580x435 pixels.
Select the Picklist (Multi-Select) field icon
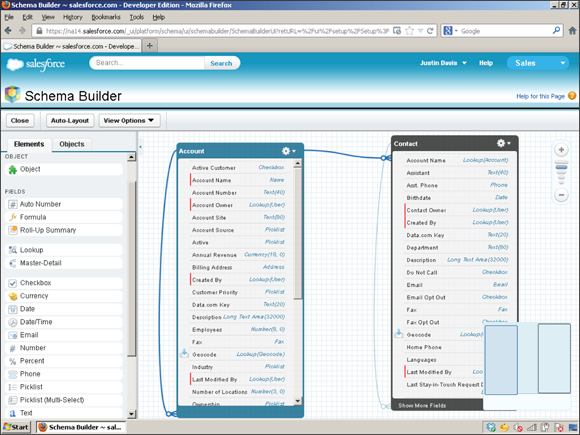[x=13, y=400]
